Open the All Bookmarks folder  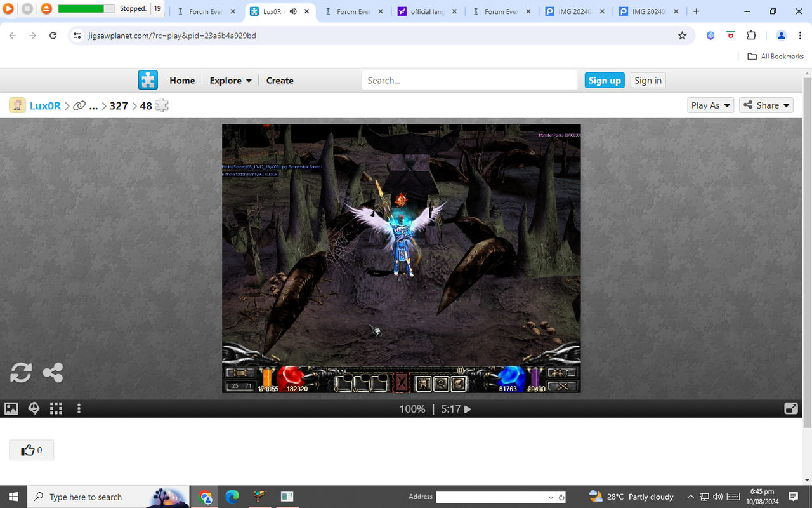pyautogui.click(x=775, y=56)
